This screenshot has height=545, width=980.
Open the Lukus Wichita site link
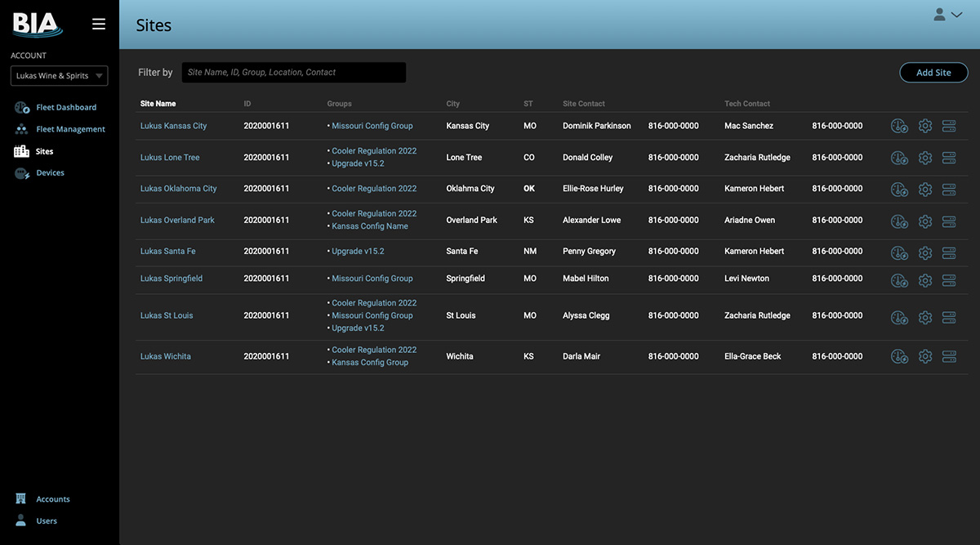[x=166, y=356]
